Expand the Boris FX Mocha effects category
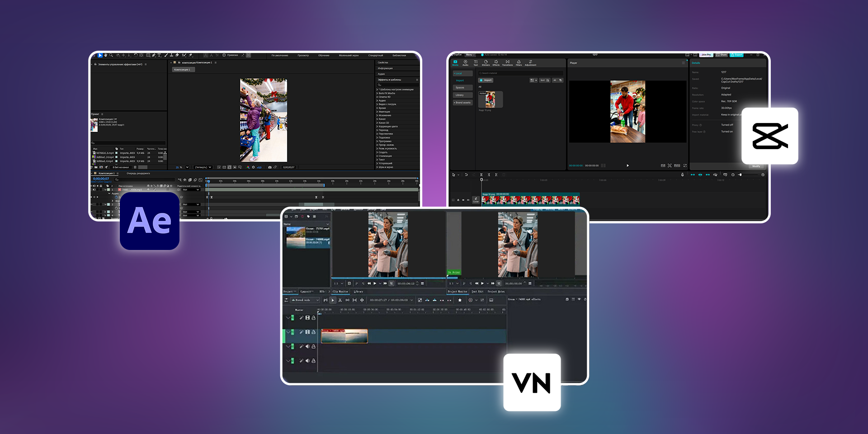868x434 pixels. point(377,93)
